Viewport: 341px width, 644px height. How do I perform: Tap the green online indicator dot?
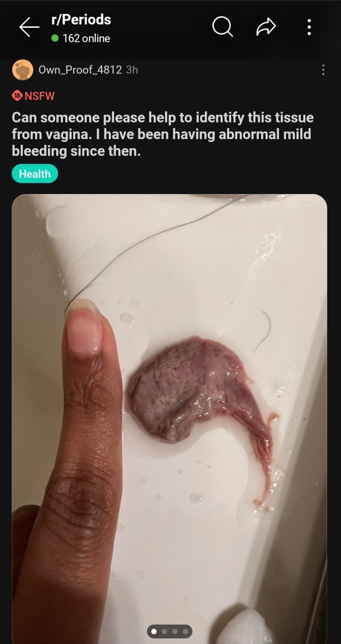(55, 38)
